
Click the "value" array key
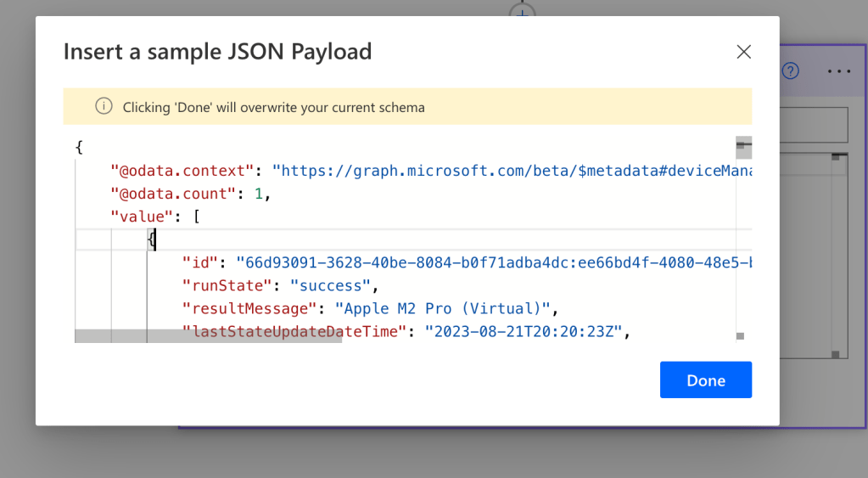[x=142, y=217]
